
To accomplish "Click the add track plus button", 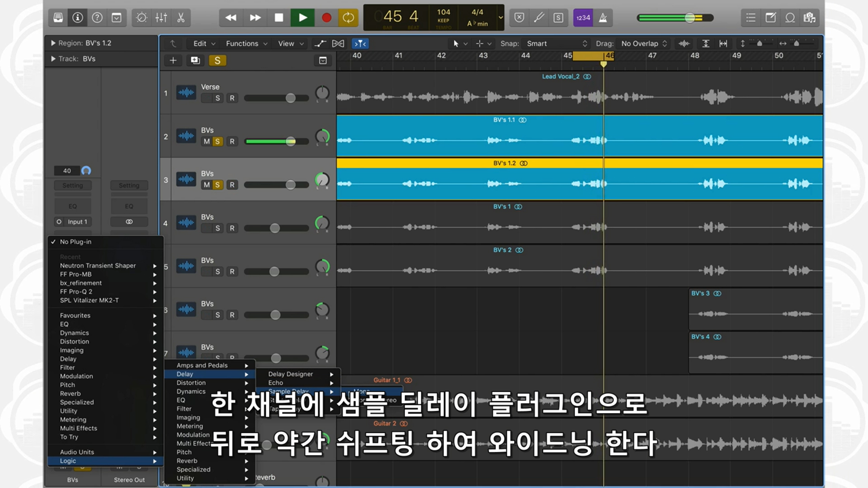I will [173, 61].
